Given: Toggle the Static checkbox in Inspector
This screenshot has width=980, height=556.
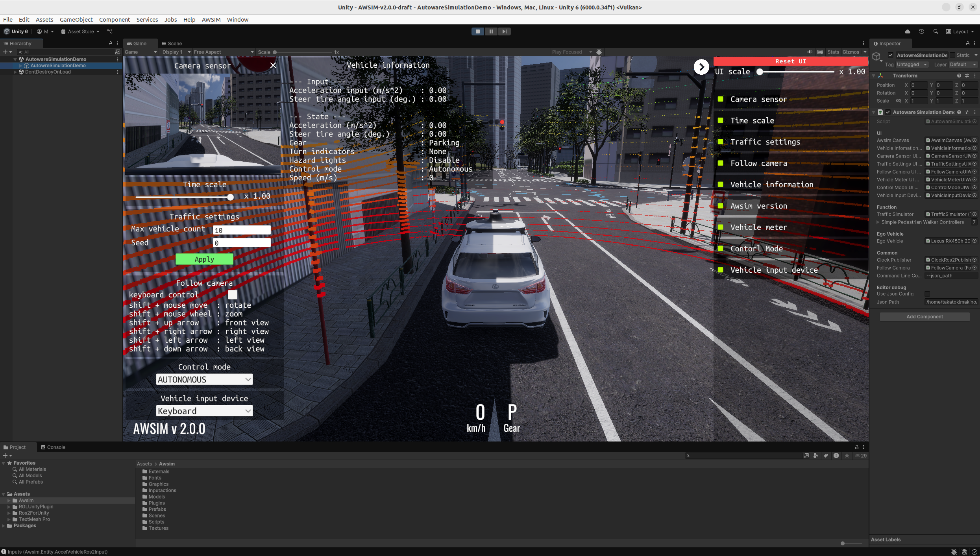Looking at the screenshot, I should pos(952,55).
